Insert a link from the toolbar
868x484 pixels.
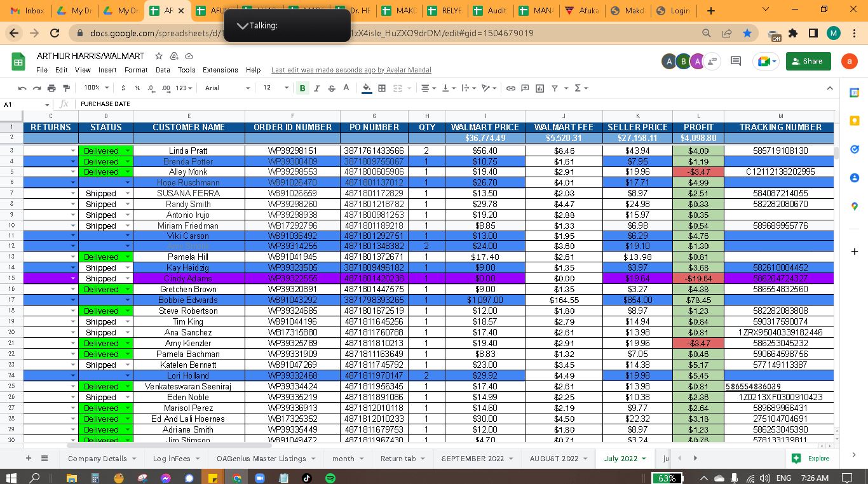point(510,88)
